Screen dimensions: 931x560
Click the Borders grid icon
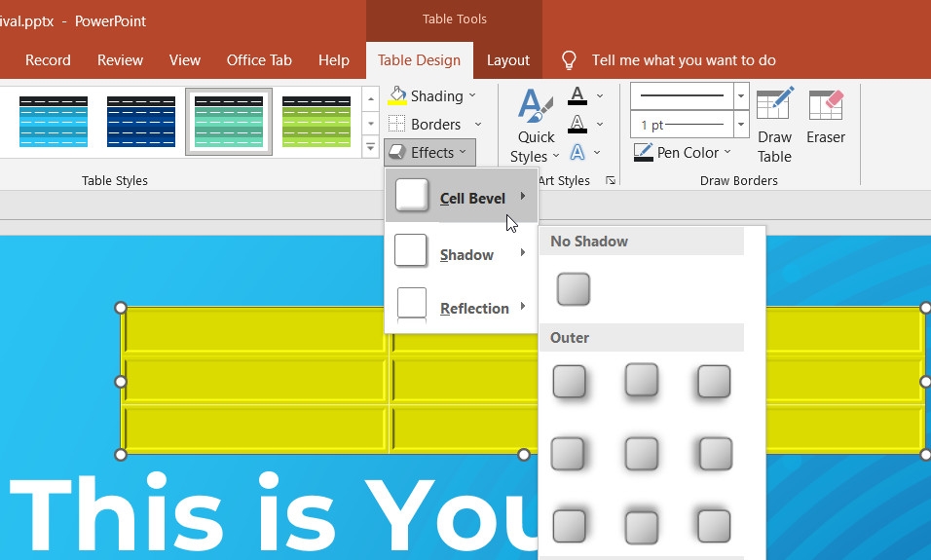(396, 124)
